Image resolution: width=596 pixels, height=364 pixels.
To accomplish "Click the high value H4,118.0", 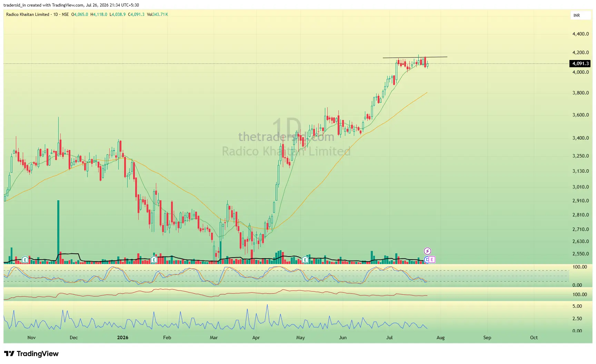I will click(x=99, y=14).
